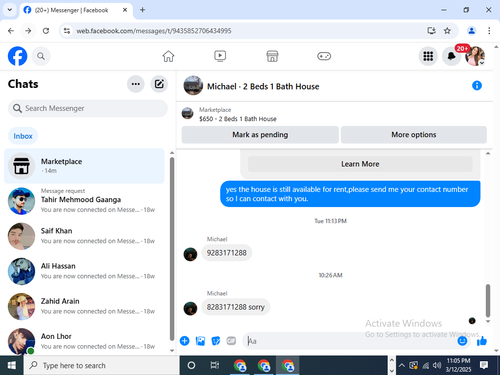Click the Mark as pending button
Image resolution: width=500 pixels, height=375 pixels.
coord(260,135)
